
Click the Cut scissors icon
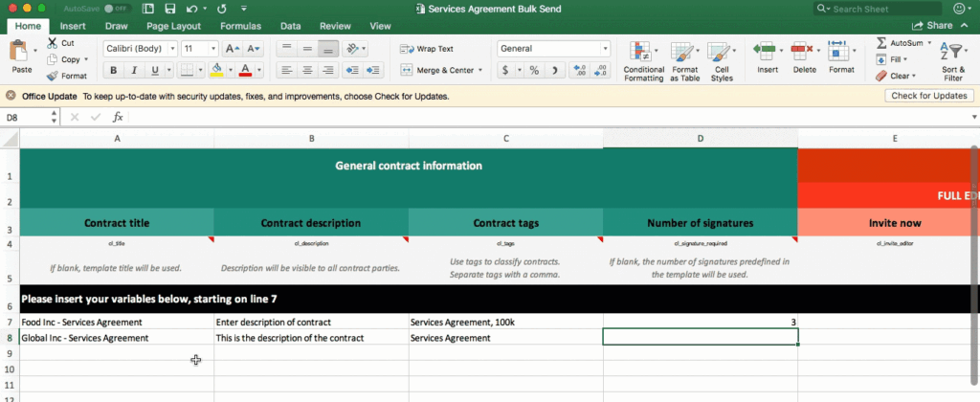pos(52,43)
